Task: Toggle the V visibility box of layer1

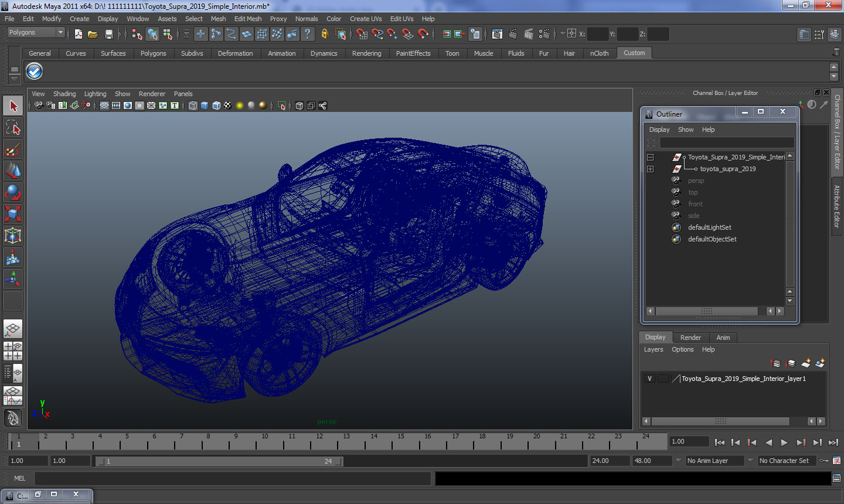Action: 649,379
